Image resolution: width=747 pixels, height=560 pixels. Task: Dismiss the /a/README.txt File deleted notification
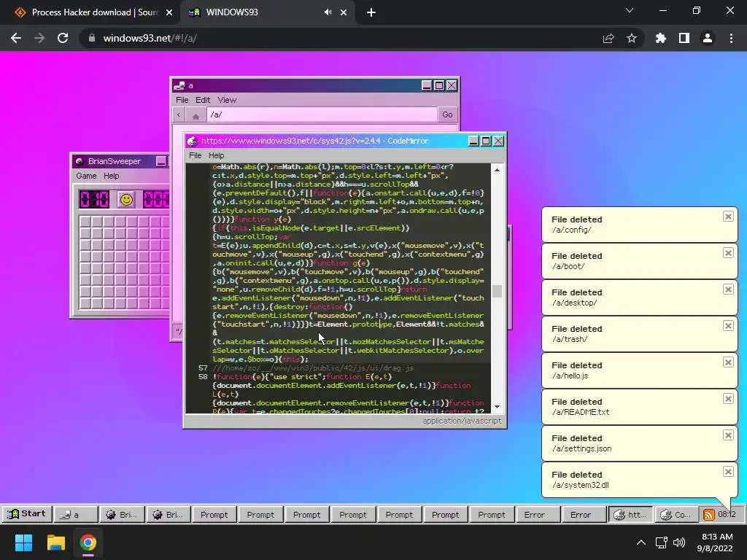(x=728, y=399)
